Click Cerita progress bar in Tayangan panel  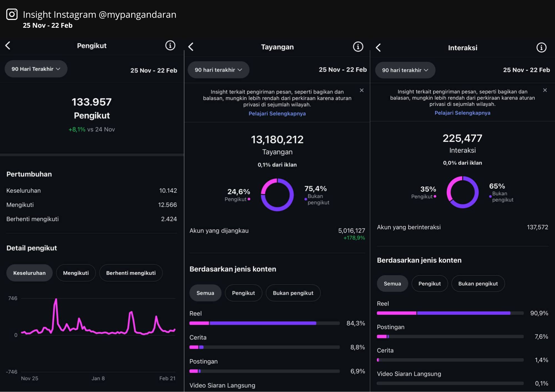coord(265,347)
